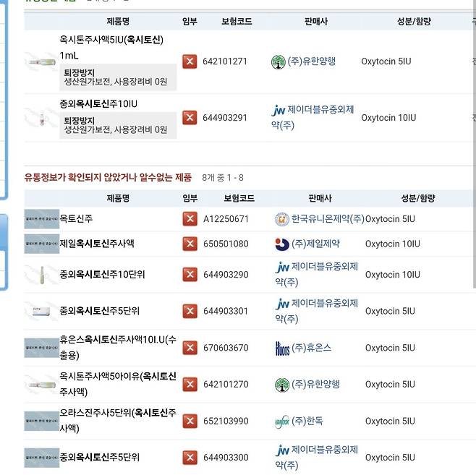Click red X icon in 휴온스옥시토신주사액 row

tap(190, 348)
